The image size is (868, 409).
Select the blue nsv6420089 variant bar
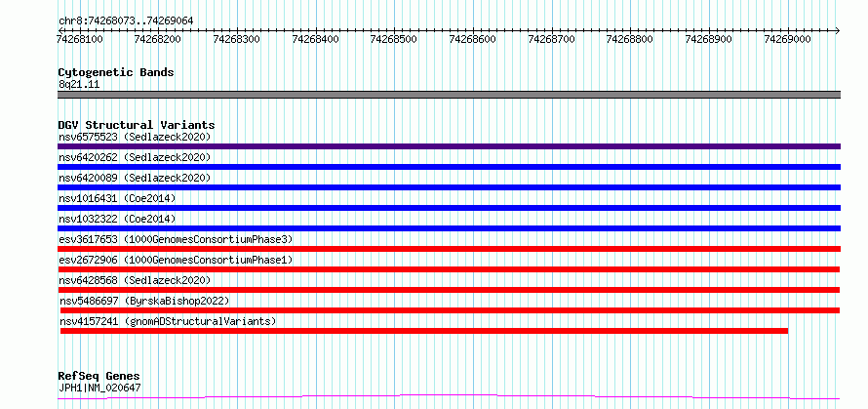pyautogui.click(x=449, y=187)
